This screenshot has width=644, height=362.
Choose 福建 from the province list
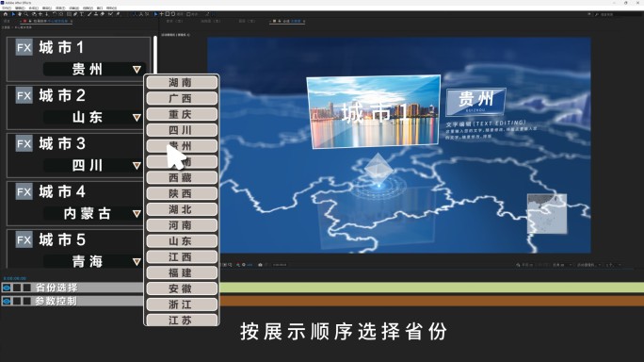tap(182, 272)
